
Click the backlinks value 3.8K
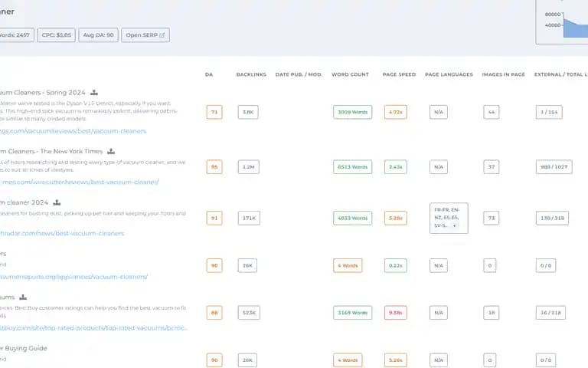248,112
